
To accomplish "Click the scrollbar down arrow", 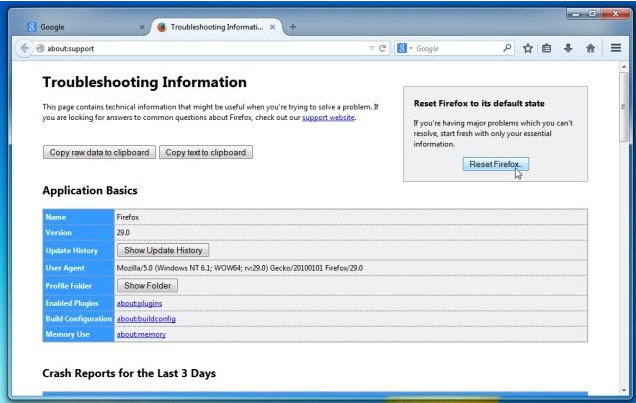I will click(624, 390).
